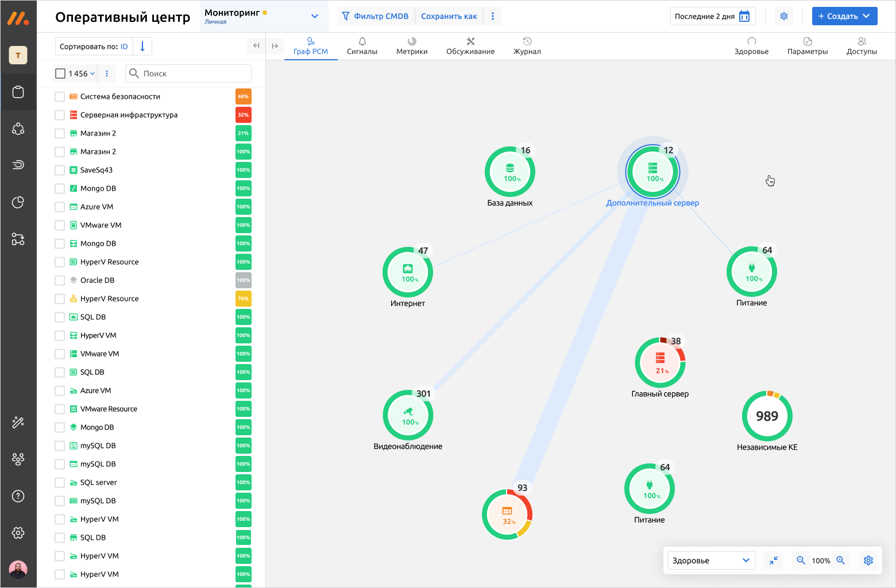Open the Здоровье tab at top right
This screenshot has width=896, height=588.
point(751,47)
